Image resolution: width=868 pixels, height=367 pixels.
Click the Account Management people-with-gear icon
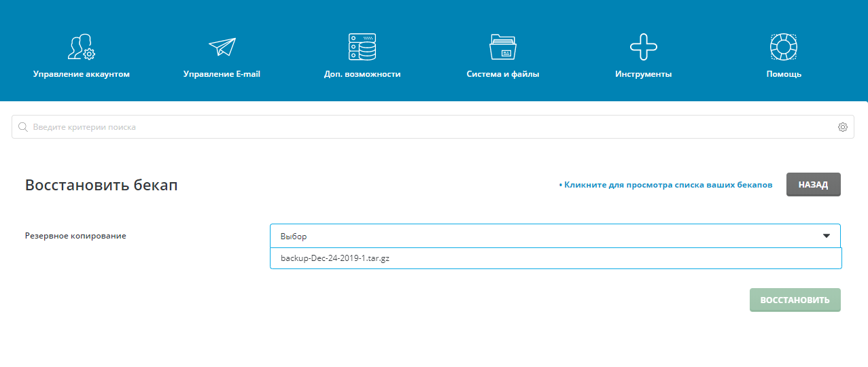pos(81,47)
